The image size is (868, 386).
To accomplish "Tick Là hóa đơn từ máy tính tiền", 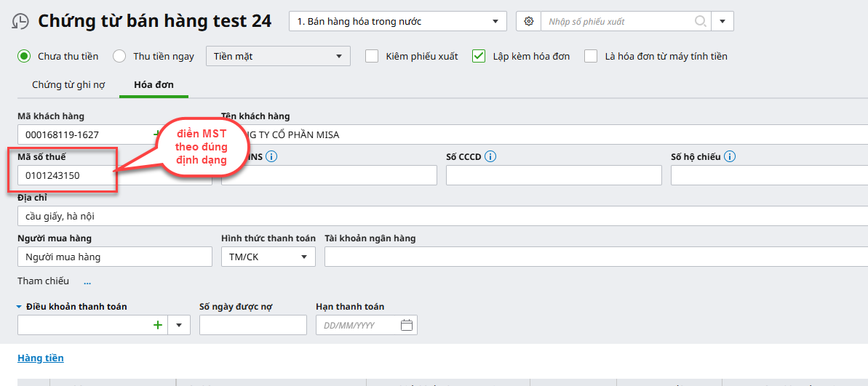I will coord(591,56).
